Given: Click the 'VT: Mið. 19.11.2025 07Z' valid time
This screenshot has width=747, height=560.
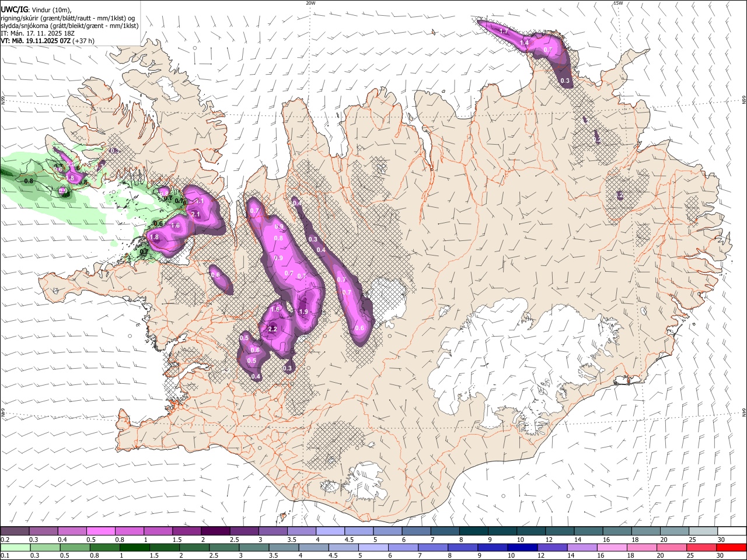Looking at the screenshot, I should [36, 41].
